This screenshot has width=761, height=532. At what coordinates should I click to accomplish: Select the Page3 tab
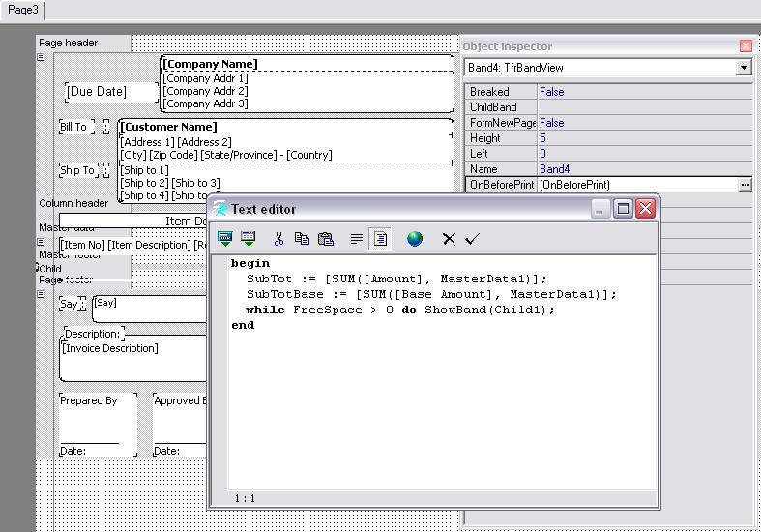[23, 10]
